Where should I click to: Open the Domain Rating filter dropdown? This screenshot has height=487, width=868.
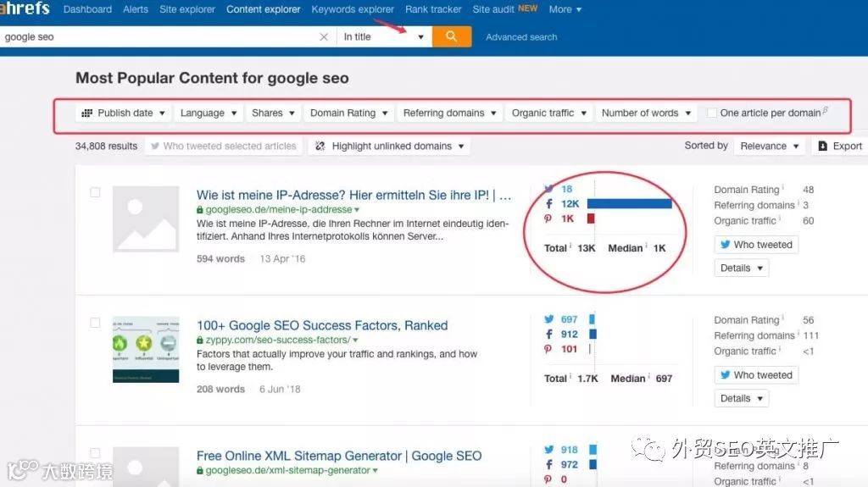[x=348, y=113]
